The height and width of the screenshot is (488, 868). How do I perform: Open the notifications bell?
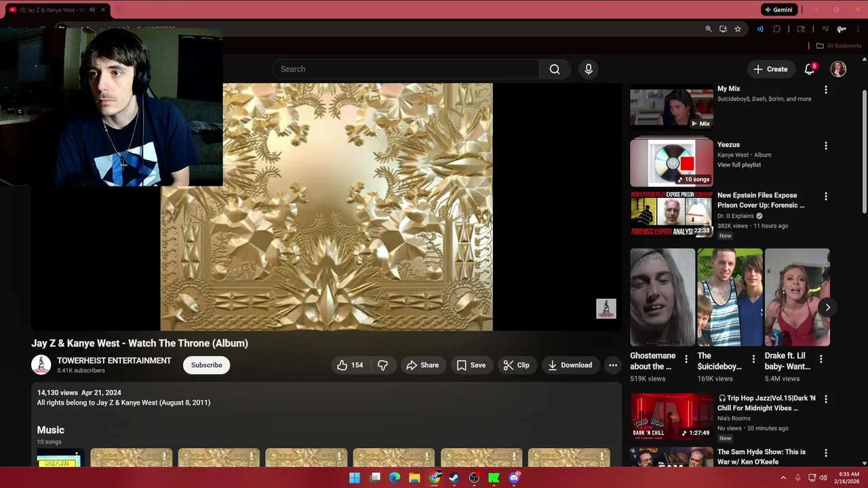click(x=810, y=69)
